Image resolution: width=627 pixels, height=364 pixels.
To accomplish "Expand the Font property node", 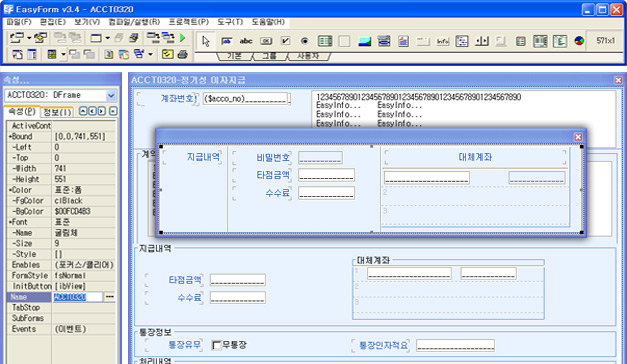I will [x=10, y=222].
